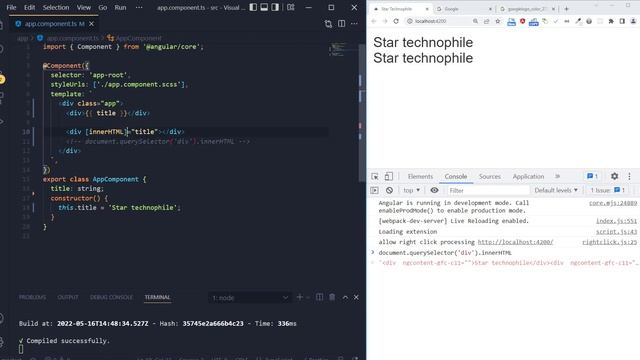Open the Go menu
The image size is (640, 360).
[x=102, y=7]
